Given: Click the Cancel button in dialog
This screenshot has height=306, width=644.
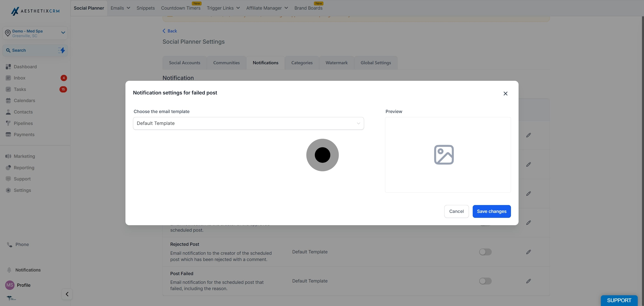Looking at the screenshot, I should coord(456,211).
